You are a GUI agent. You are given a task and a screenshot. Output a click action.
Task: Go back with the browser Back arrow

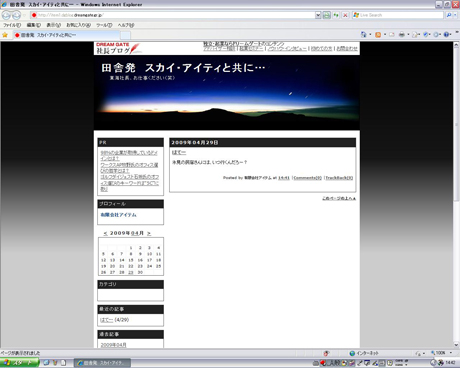(x=6, y=15)
